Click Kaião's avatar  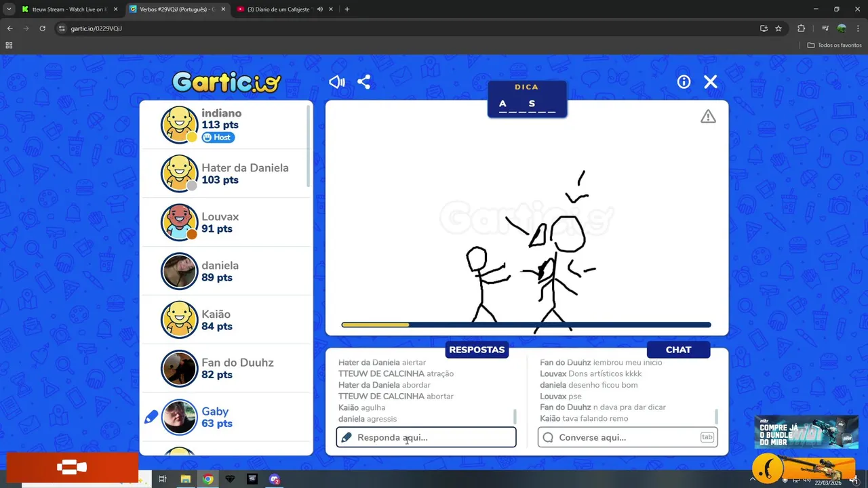pos(179,320)
